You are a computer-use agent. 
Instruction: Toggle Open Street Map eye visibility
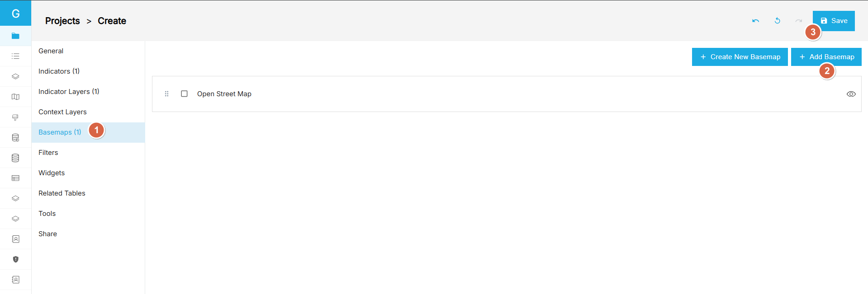[851, 94]
